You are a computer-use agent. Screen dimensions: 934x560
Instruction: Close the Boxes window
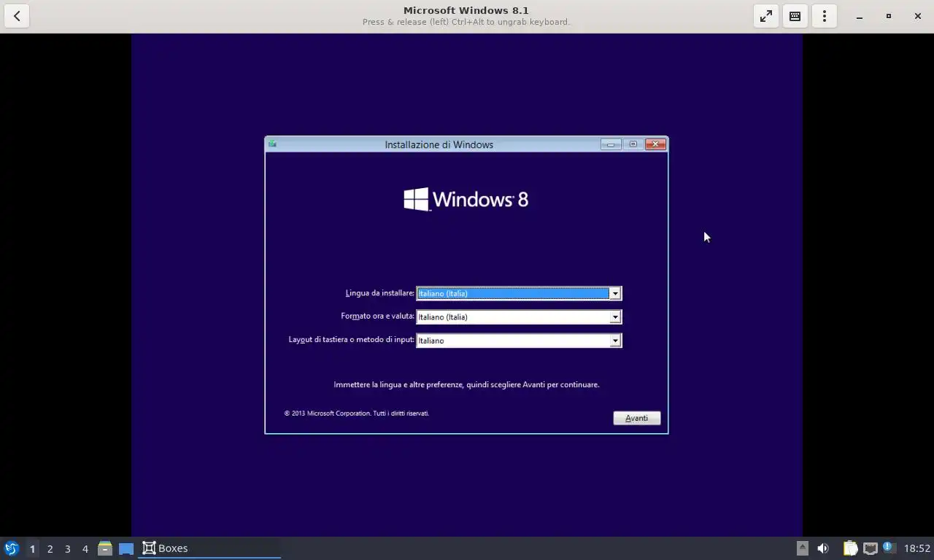[x=918, y=16]
